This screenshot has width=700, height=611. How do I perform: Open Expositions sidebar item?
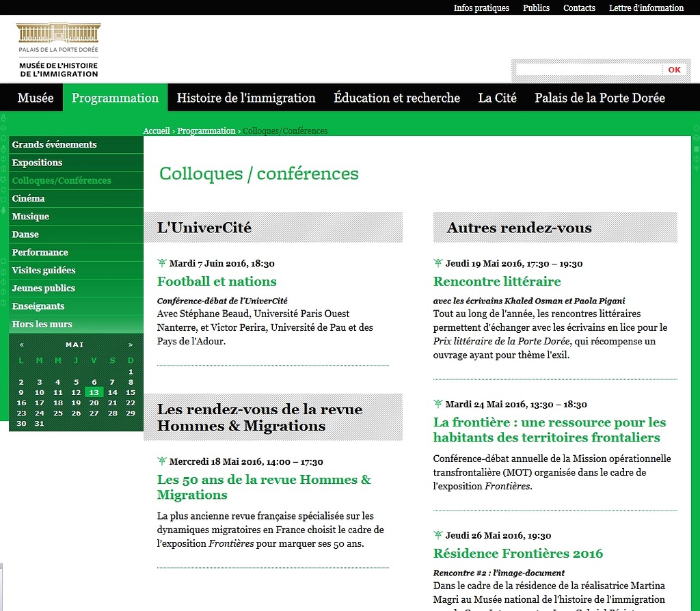[x=76, y=163]
